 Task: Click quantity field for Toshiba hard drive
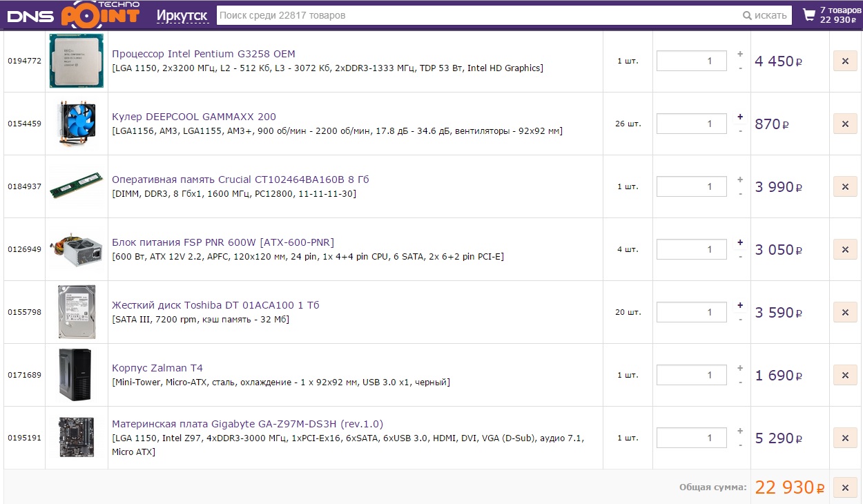692,312
